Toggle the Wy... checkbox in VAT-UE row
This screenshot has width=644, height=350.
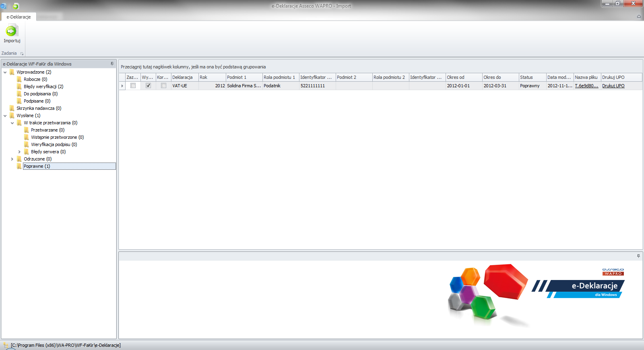(148, 86)
